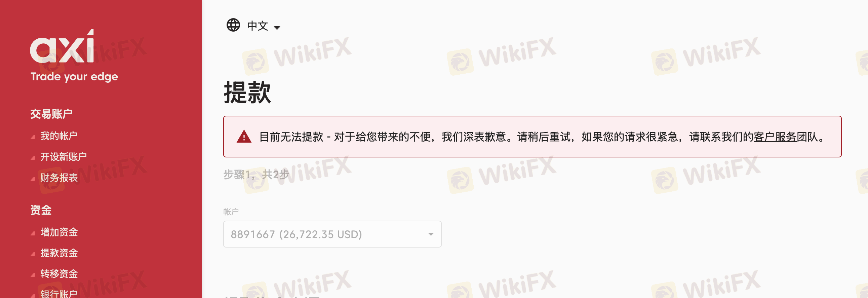This screenshot has width=868, height=298.
Task: Open the 中文 language dropdown arrow
Action: point(277,28)
